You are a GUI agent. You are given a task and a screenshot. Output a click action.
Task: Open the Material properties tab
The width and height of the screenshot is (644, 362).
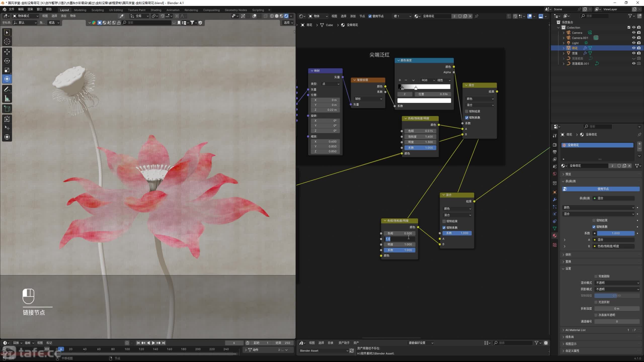(x=555, y=236)
